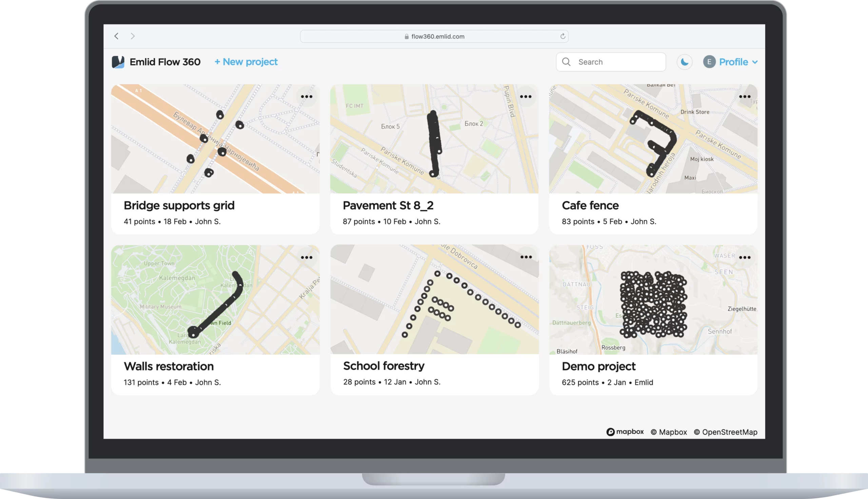
Task: Open three-dot menu on Walls restoration card
Action: click(x=307, y=257)
